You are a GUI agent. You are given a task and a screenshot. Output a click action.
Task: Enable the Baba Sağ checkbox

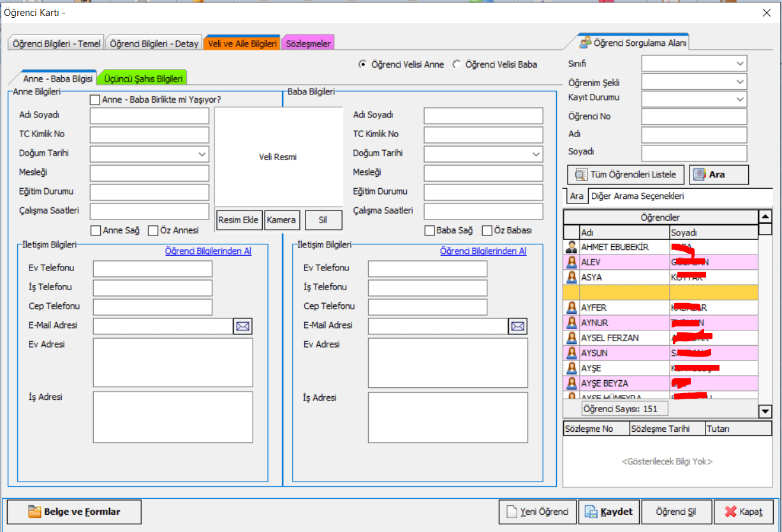[430, 231]
